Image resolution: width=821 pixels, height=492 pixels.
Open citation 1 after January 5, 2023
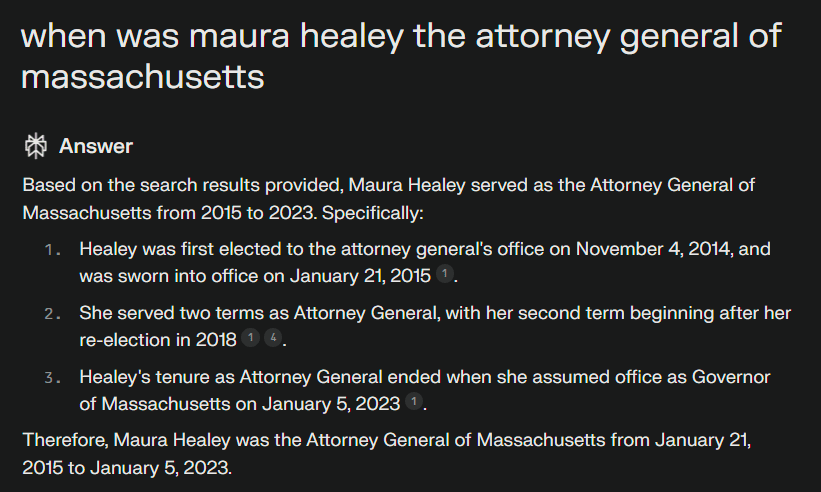tap(415, 404)
